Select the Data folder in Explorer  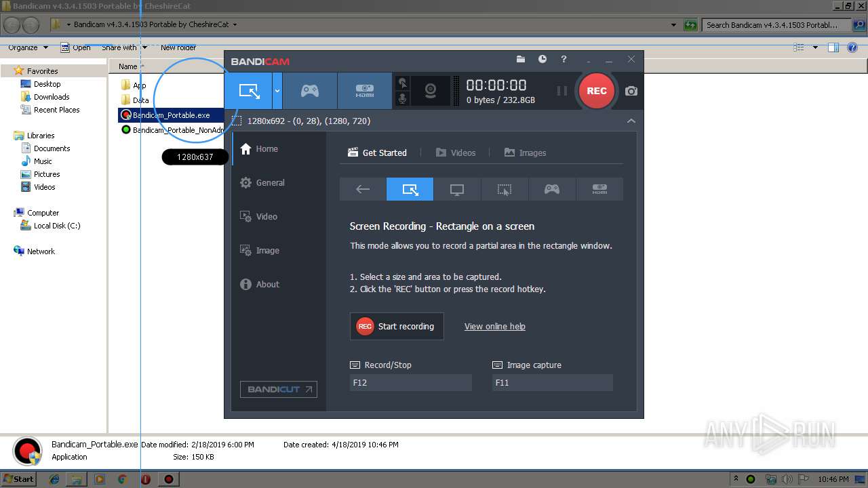coord(135,100)
